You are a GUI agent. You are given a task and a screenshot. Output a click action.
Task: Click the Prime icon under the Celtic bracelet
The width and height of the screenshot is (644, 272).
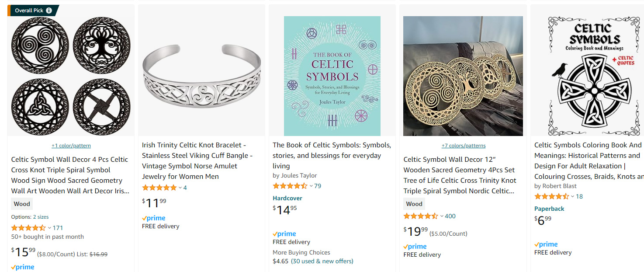click(153, 218)
